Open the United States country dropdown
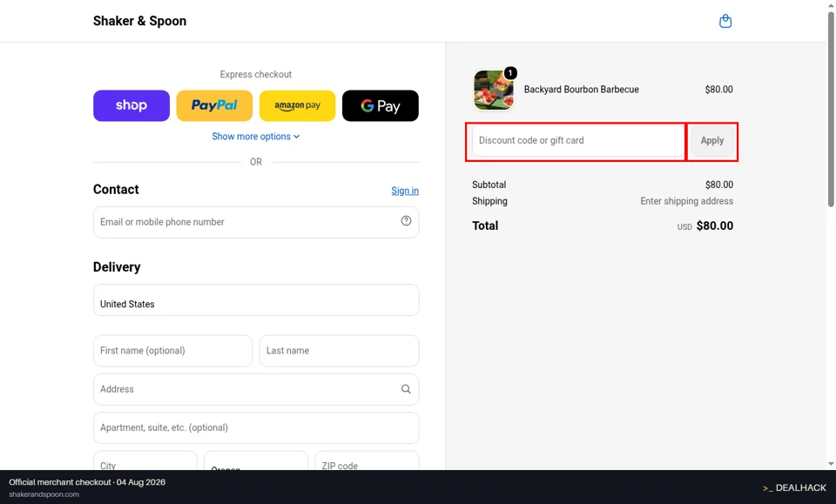 point(256,300)
